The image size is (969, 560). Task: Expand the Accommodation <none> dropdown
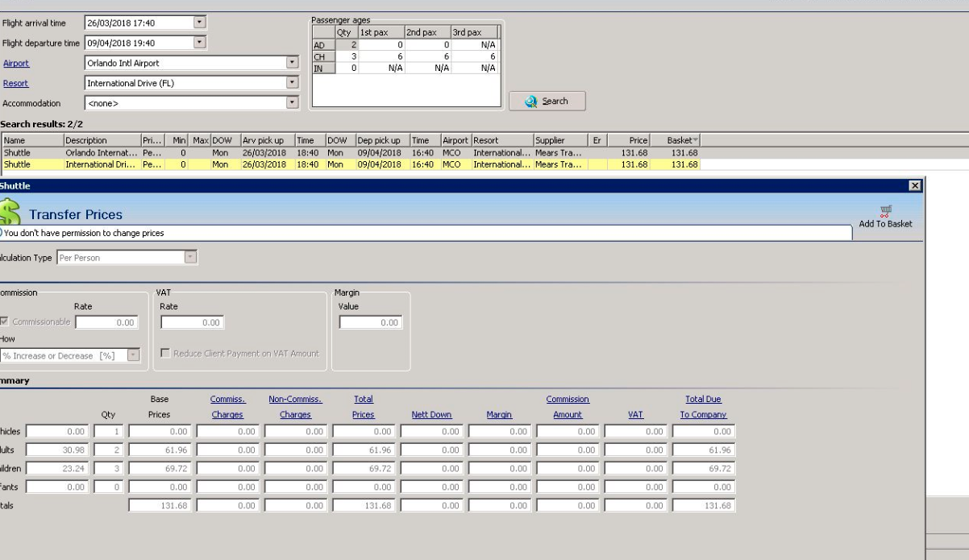point(292,103)
